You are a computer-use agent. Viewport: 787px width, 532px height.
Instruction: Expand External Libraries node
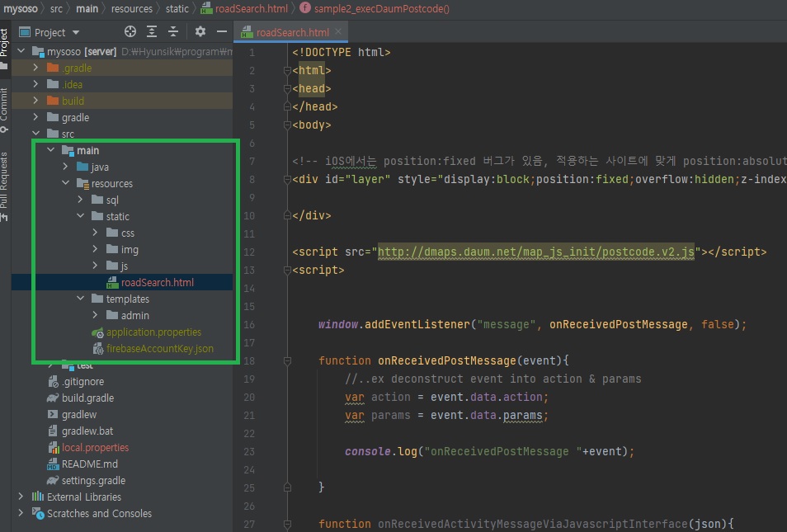tap(21, 497)
